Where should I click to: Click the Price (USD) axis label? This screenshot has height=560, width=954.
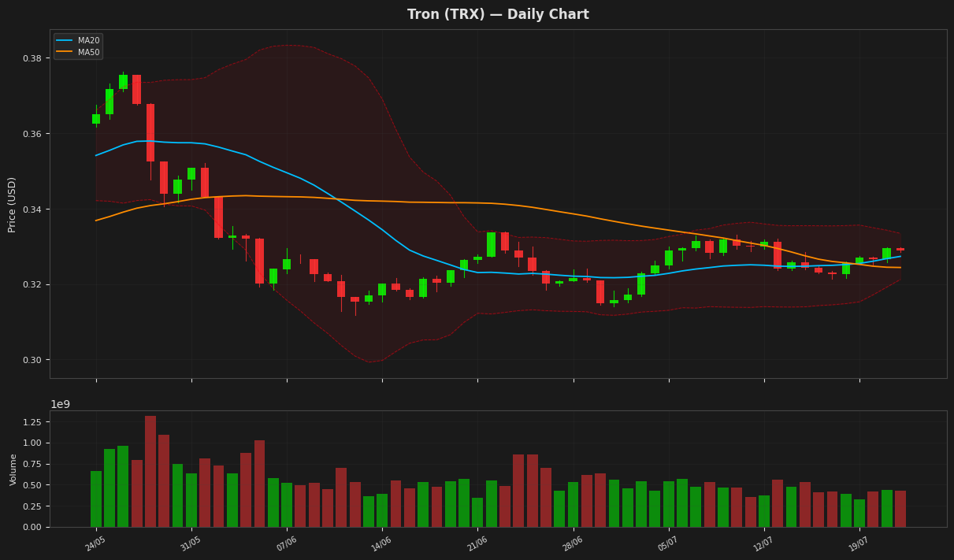click(x=12, y=204)
